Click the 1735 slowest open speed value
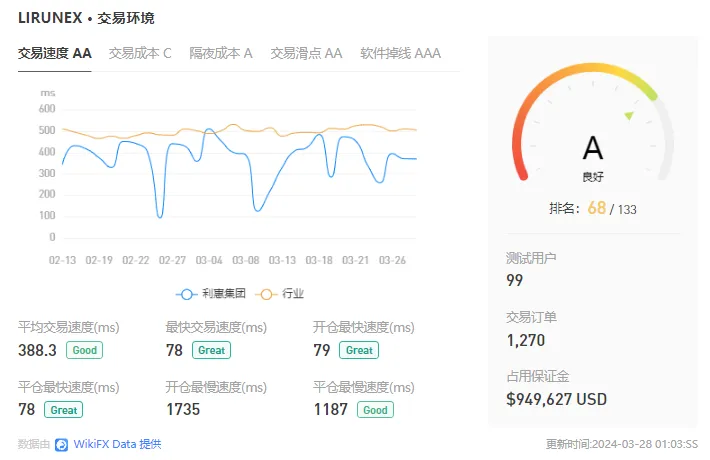This screenshot has height=460, width=710. 183,410
